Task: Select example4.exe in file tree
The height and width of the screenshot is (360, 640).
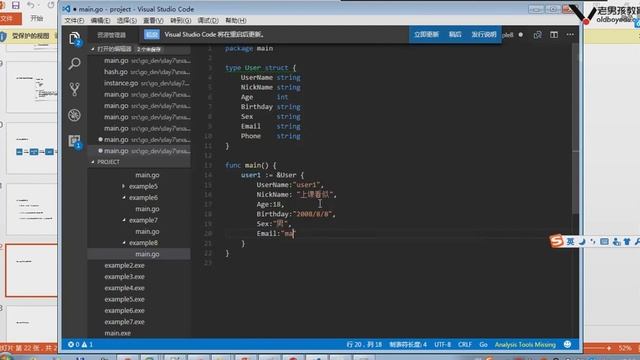Action: [139, 288]
